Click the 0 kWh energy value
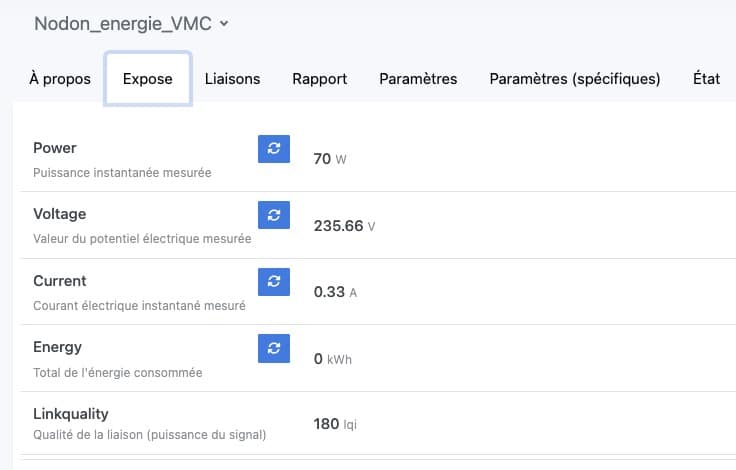 [332, 359]
